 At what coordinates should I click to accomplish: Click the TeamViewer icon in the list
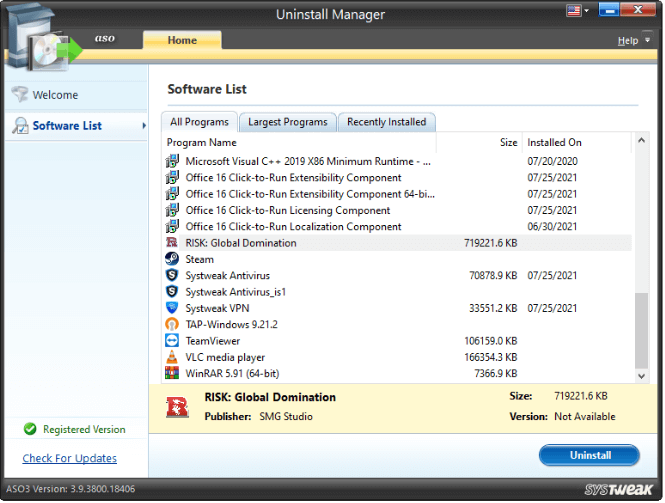pyautogui.click(x=172, y=341)
